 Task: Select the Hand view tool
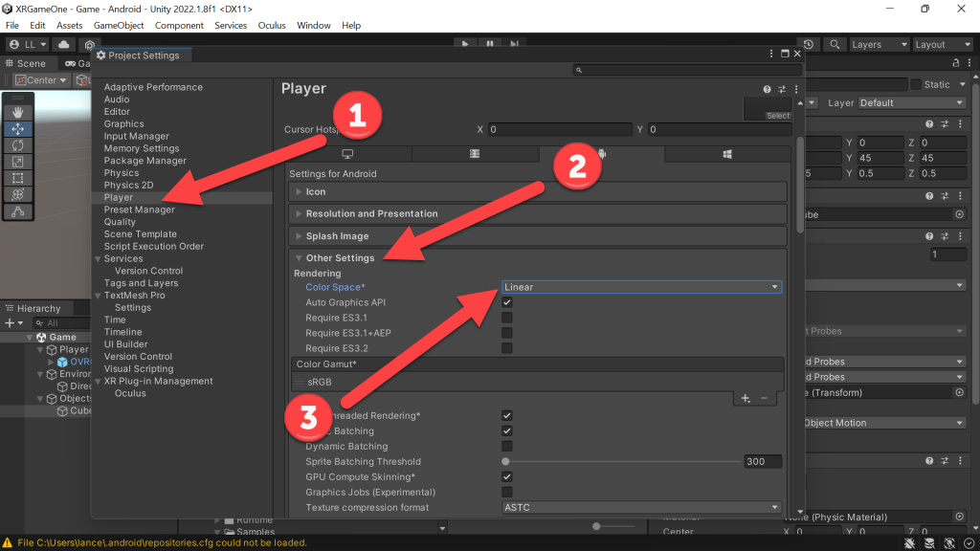pos(17,112)
